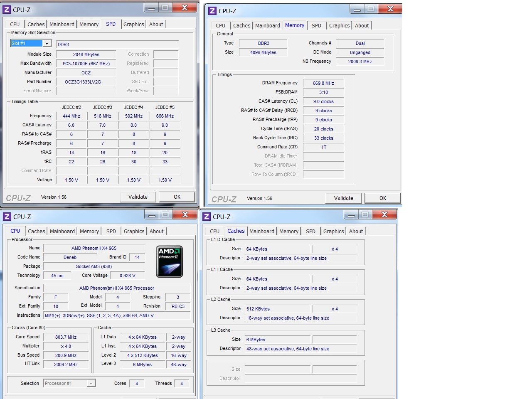This screenshot has height=399, width=532.
Task: Open Caches tab in CPU window
Action: [37, 231]
